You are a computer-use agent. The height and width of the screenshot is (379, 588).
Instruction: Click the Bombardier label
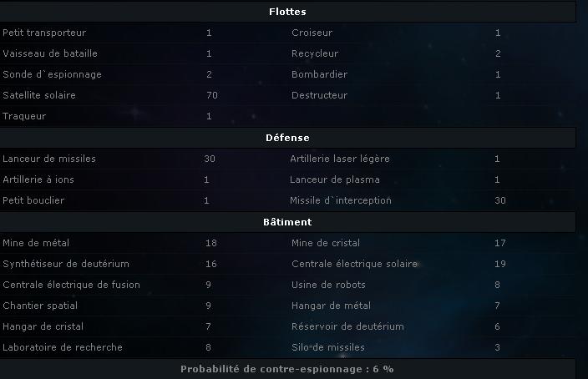pos(319,74)
